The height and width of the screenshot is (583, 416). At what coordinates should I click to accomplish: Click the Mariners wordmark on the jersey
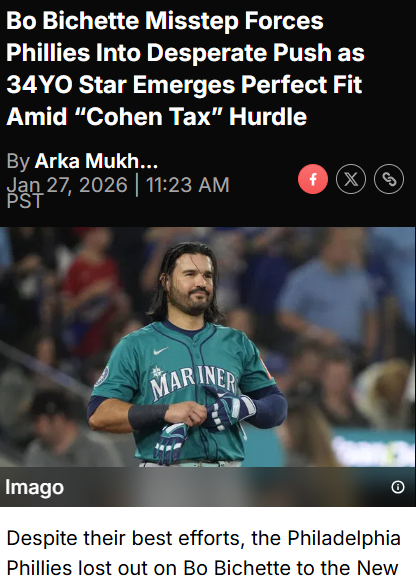193,382
